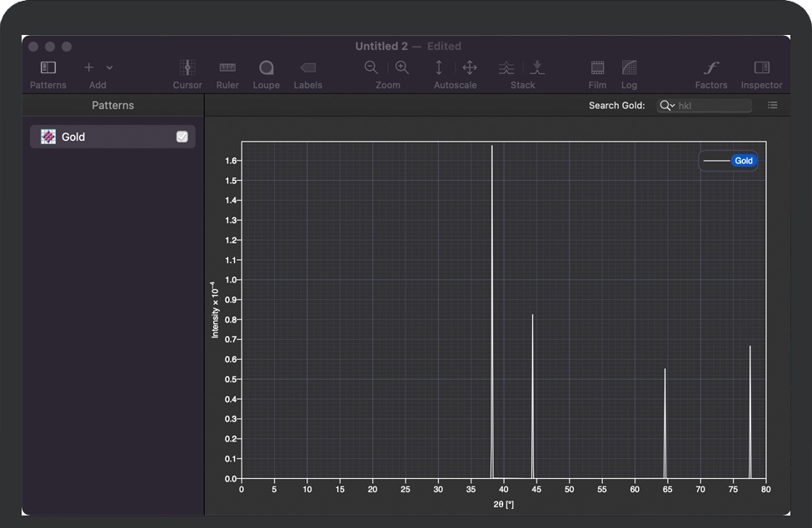This screenshot has height=528, width=812.
Task: Uncheck the Gold pattern checkbox
Action: tap(182, 137)
